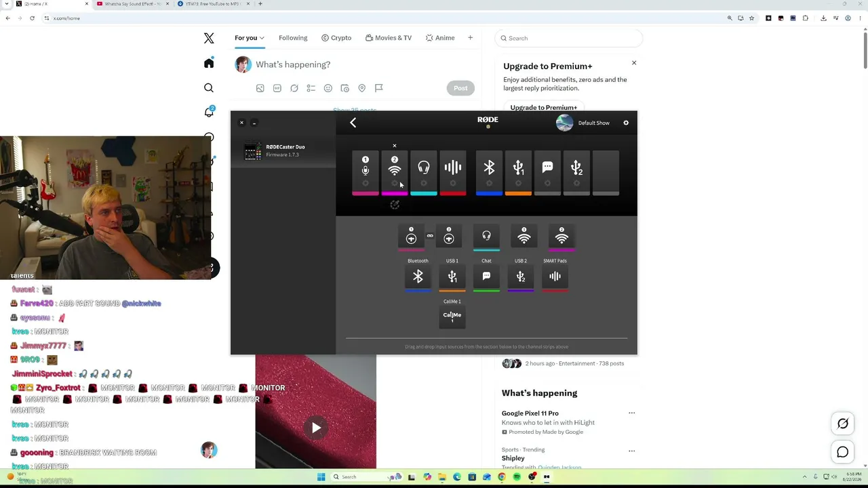Switch to the Anime tab
The image size is (868, 488).
[x=440, y=38]
